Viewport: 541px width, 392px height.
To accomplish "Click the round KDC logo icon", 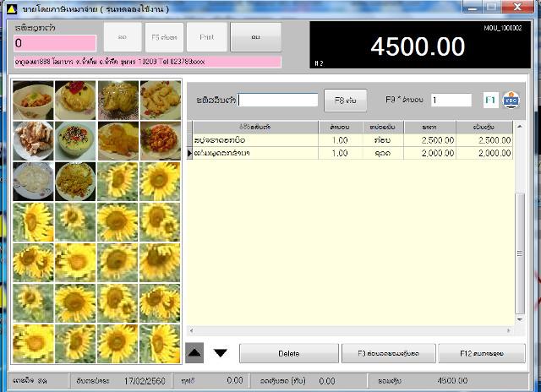I will [511, 101].
